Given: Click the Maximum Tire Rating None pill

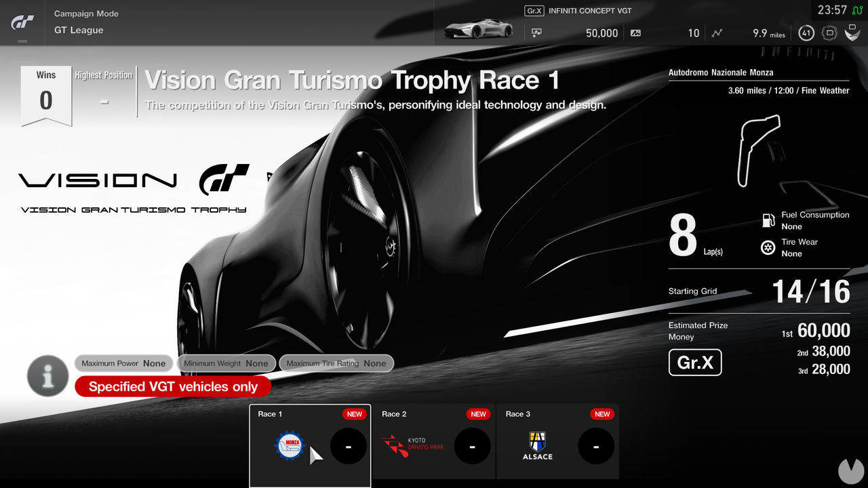Looking at the screenshot, I should tap(336, 363).
